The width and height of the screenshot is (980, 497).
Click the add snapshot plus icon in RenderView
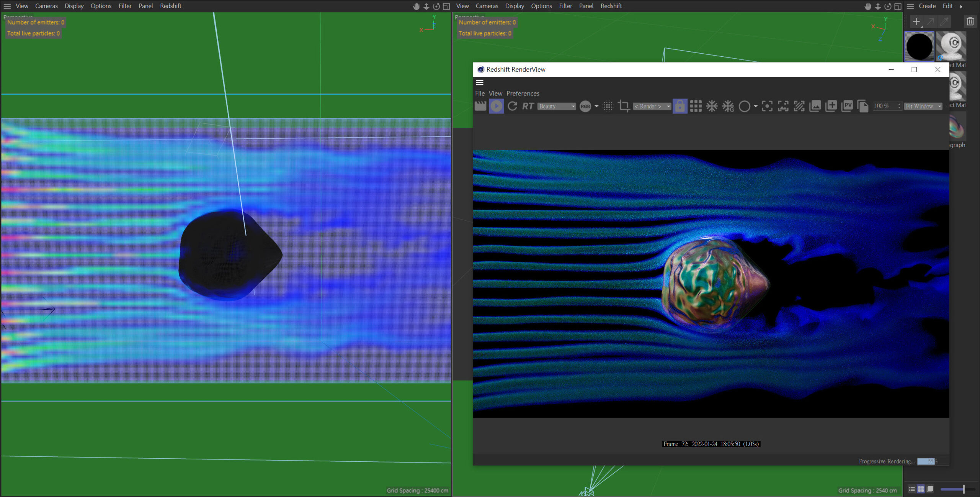pyautogui.click(x=831, y=106)
